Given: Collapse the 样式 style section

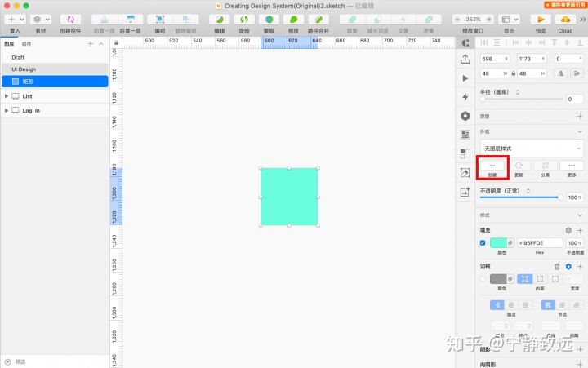Looking at the screenshot, I should tap(580, 215).
